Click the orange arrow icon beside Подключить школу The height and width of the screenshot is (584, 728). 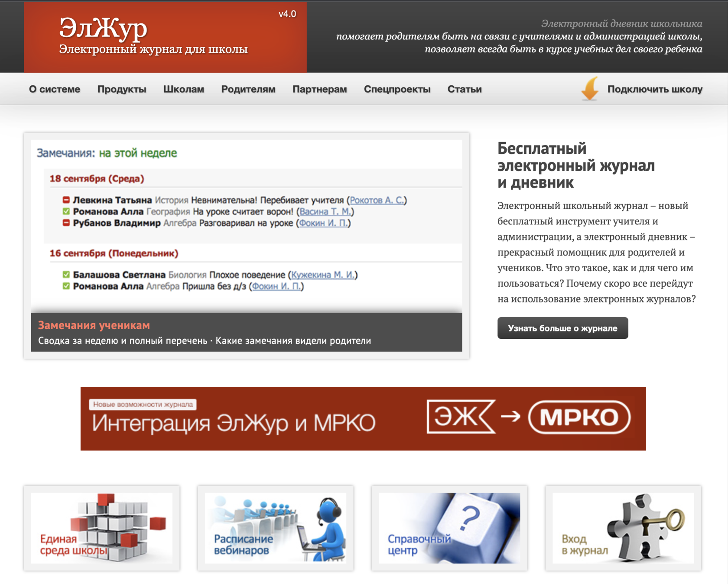pos(590,89)
